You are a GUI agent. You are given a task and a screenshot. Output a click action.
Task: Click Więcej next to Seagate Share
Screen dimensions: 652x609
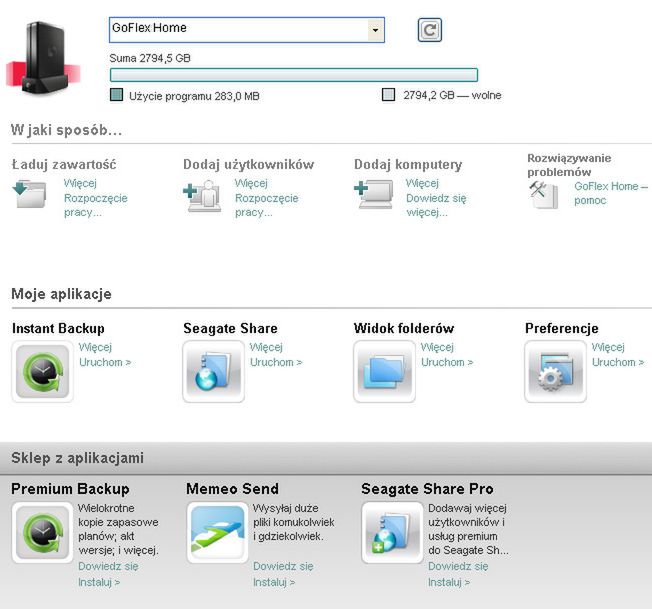coord(266,347)
